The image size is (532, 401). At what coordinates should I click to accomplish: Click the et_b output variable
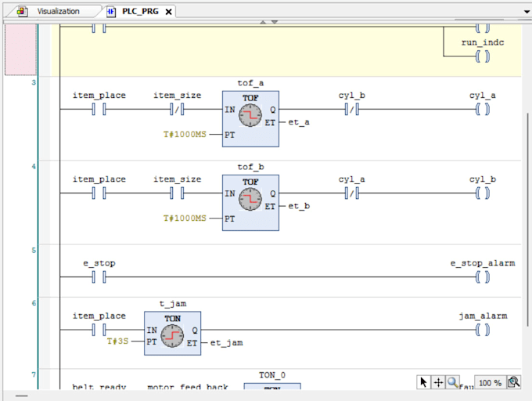(x=299, y=206)
